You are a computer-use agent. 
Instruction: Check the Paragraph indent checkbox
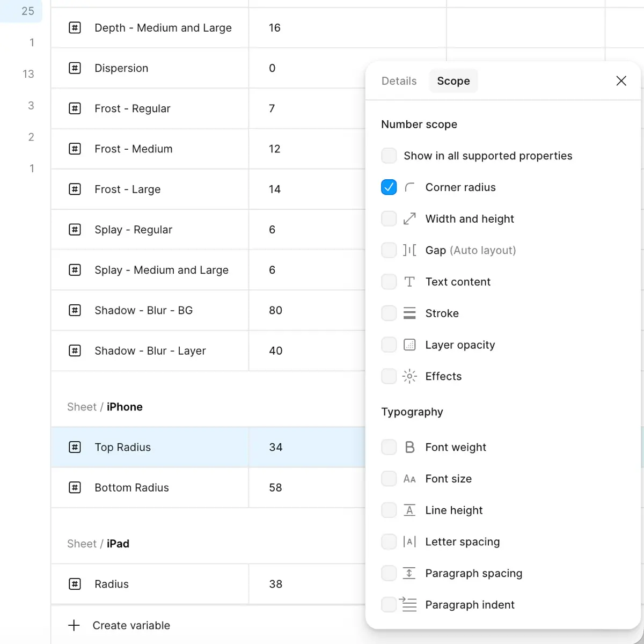(x=389, y=604)
